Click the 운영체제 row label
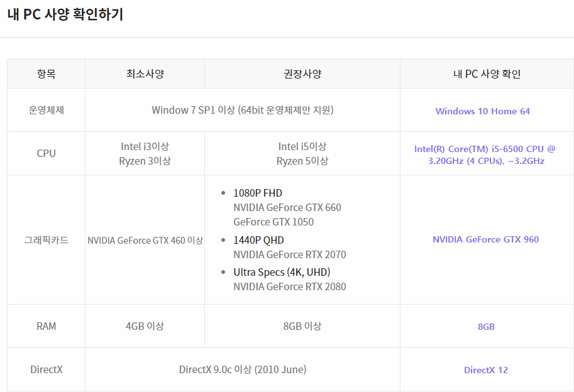 [46, 110]
